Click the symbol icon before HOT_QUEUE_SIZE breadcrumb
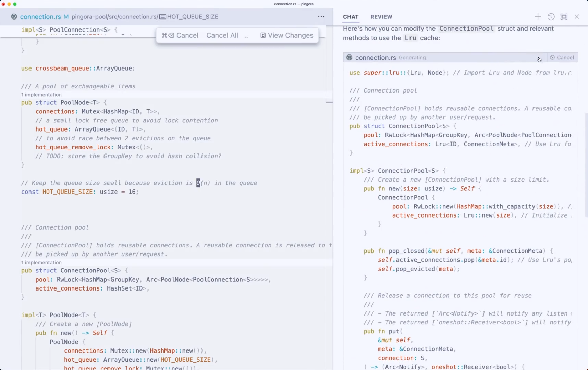This screenshot has height=370, width=588. 163,16
